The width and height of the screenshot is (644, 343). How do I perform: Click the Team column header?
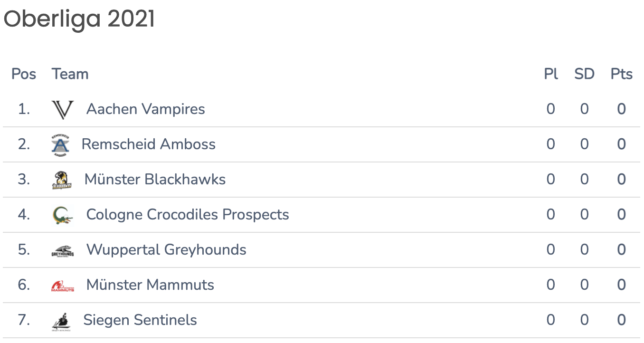[x=70, y=74]
